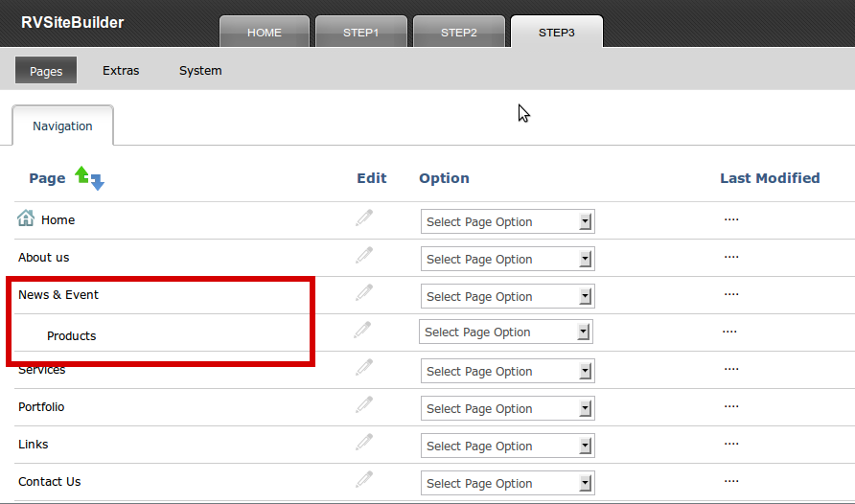Open Select Page Option dropdown for News & Event
This screenshot has width=855, height=504.
[x=508, y=296]
